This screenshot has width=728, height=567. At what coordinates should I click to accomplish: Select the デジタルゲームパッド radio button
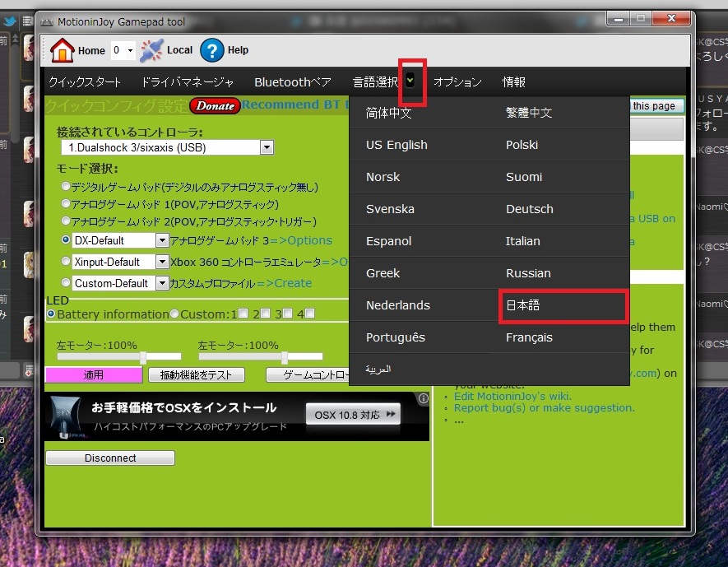[66, 186]
